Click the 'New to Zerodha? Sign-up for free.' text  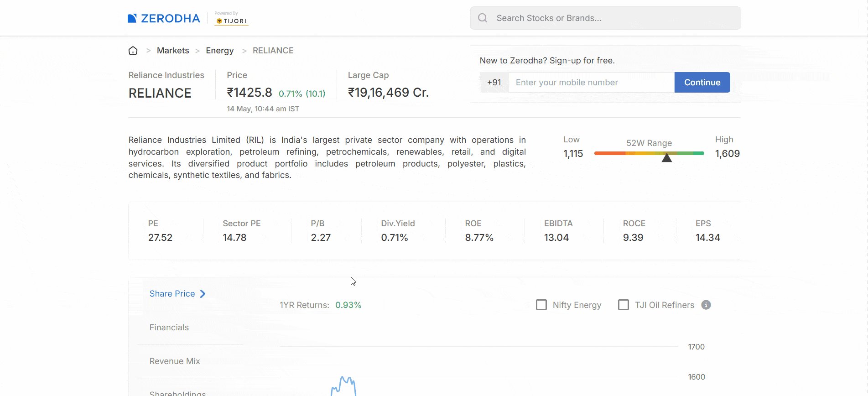[x=547, y=61]
